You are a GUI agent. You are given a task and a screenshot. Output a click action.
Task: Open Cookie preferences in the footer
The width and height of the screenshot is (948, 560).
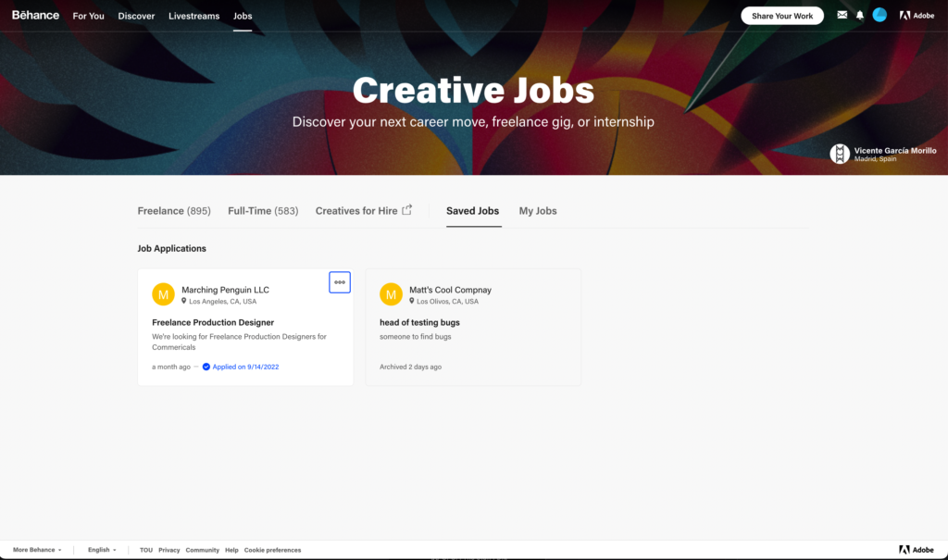(272, 549)
